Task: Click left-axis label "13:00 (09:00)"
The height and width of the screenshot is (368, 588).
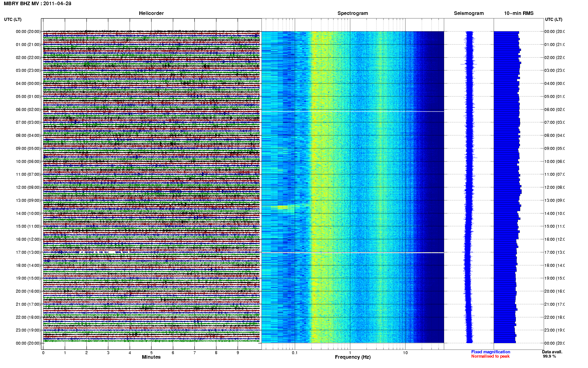Action: pos(28,200)
